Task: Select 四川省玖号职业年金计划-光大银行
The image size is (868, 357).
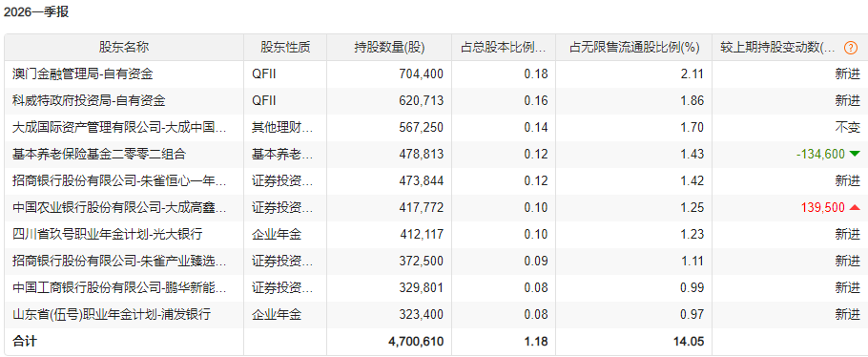Action: [108, 234]
